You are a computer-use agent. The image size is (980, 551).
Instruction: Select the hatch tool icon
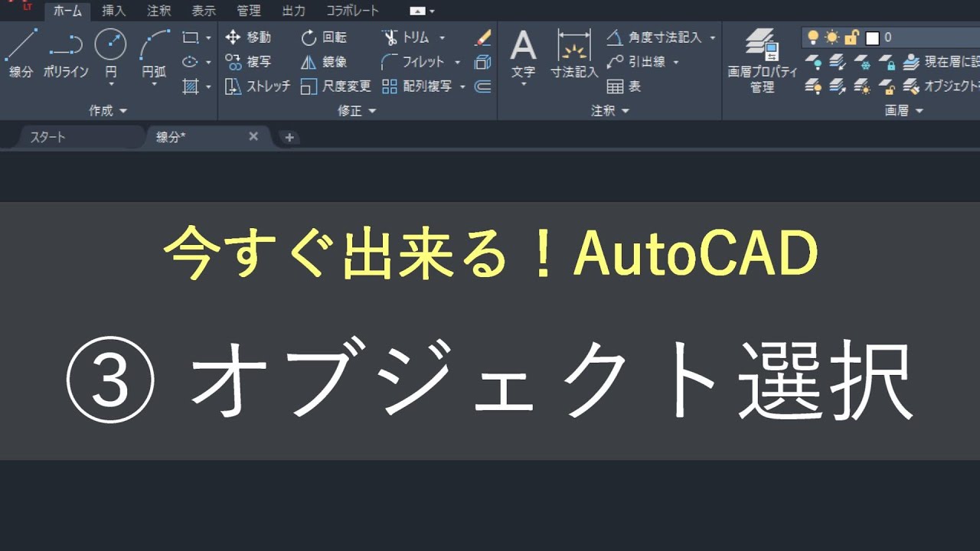point(191,86)
